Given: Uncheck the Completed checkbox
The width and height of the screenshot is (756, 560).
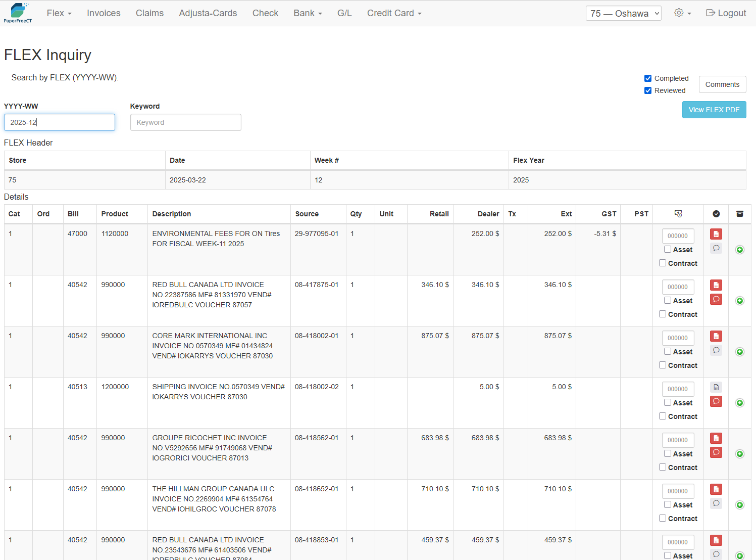Looking at the screenshot, I should [x=648, y=78].
